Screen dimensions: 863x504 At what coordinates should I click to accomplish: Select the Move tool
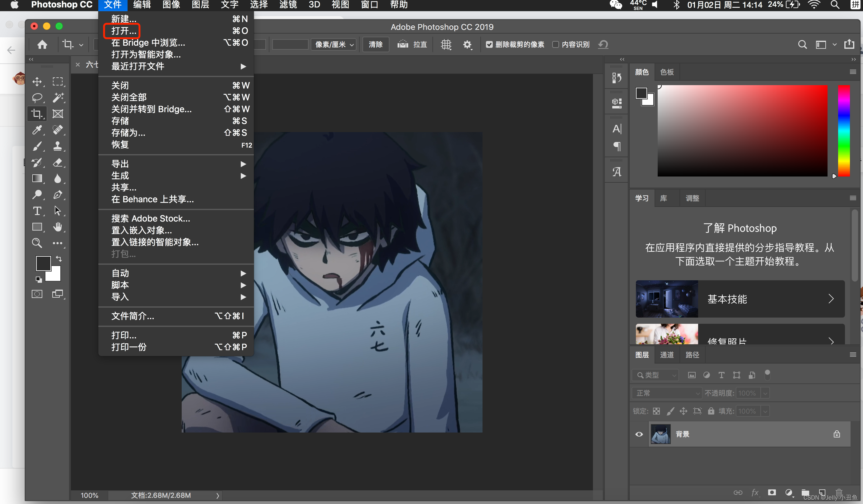(x=37, y=81)
